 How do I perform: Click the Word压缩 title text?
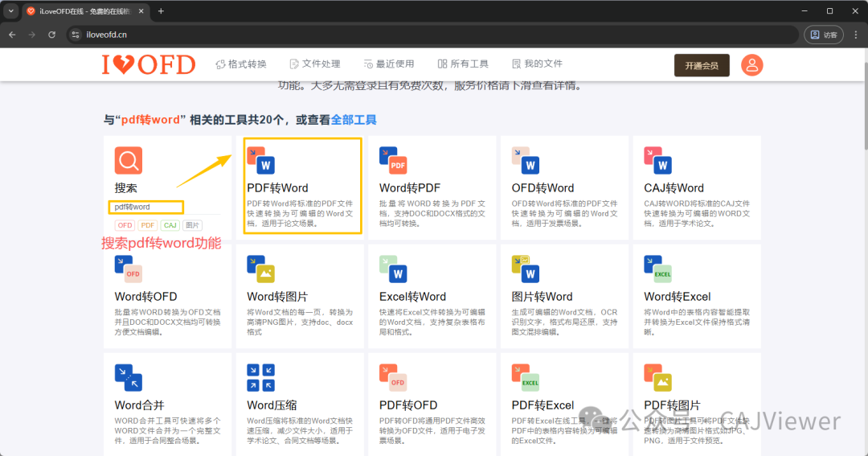pyautogui.click(x=272, y=405)
